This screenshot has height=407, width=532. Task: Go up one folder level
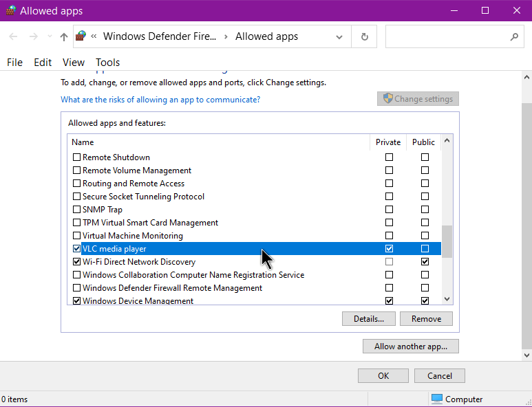tap(64, 36)
